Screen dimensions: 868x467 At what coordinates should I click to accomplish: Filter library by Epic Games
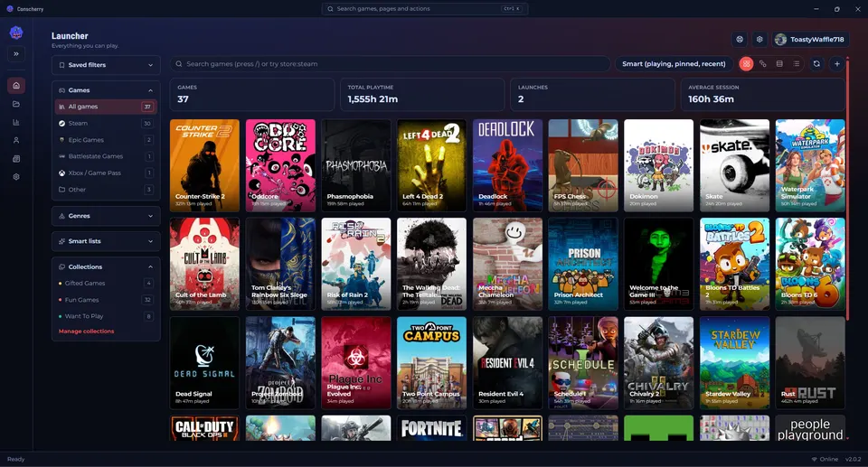pyautogui.click(x=107, y=140)
